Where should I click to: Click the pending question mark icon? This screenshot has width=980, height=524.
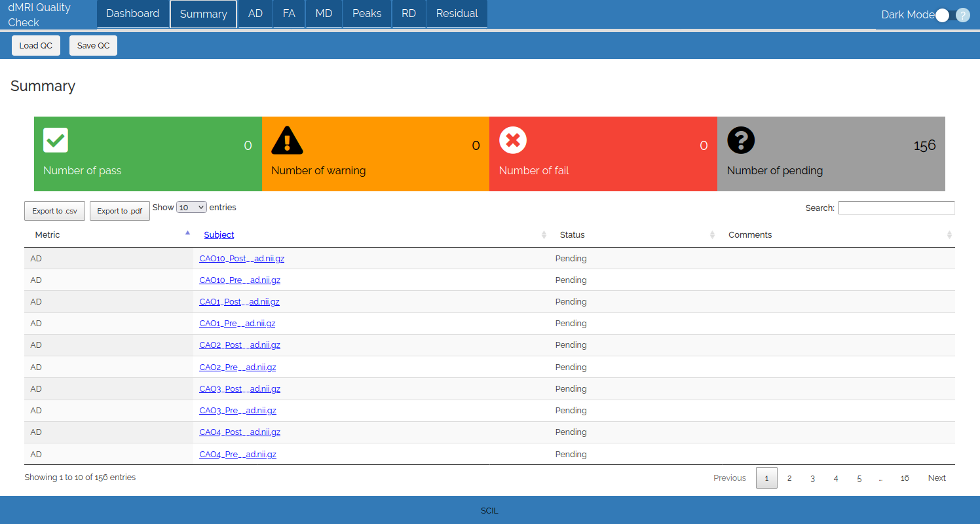741,140
